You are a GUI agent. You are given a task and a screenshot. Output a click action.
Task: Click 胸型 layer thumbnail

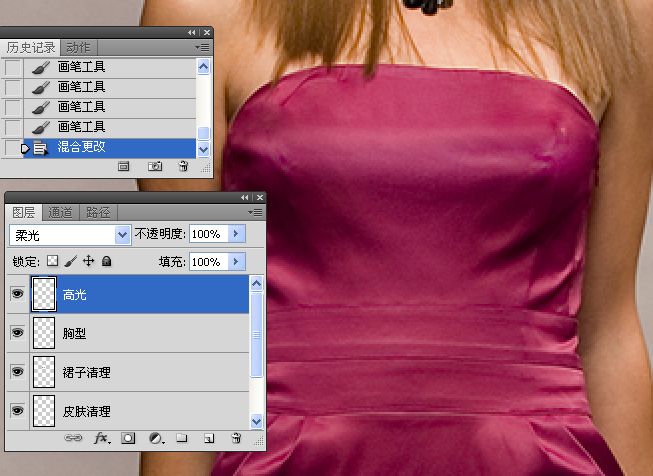44,333
